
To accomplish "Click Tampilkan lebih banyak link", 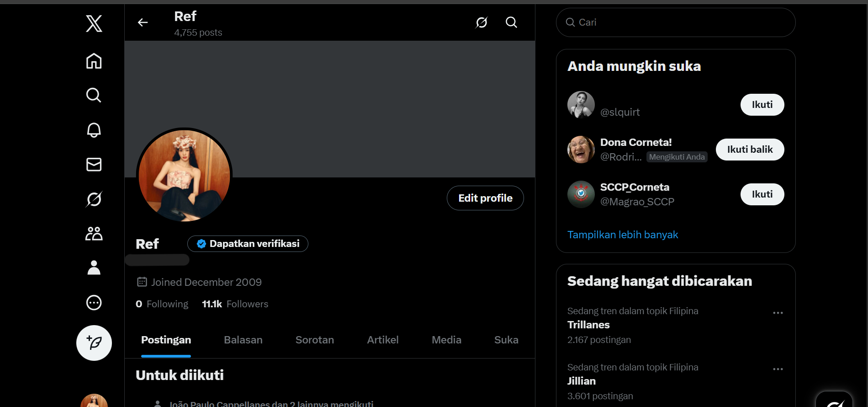I will (x=623, y=235).
